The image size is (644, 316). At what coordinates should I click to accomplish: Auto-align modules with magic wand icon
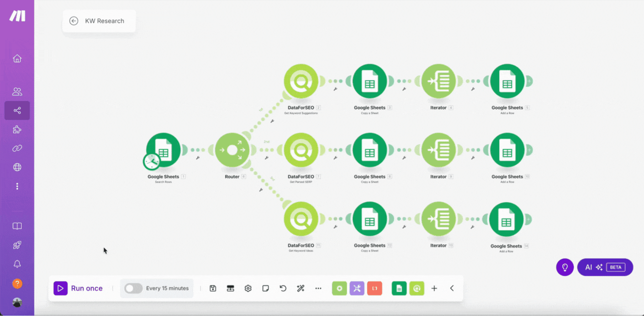(301, 289)
